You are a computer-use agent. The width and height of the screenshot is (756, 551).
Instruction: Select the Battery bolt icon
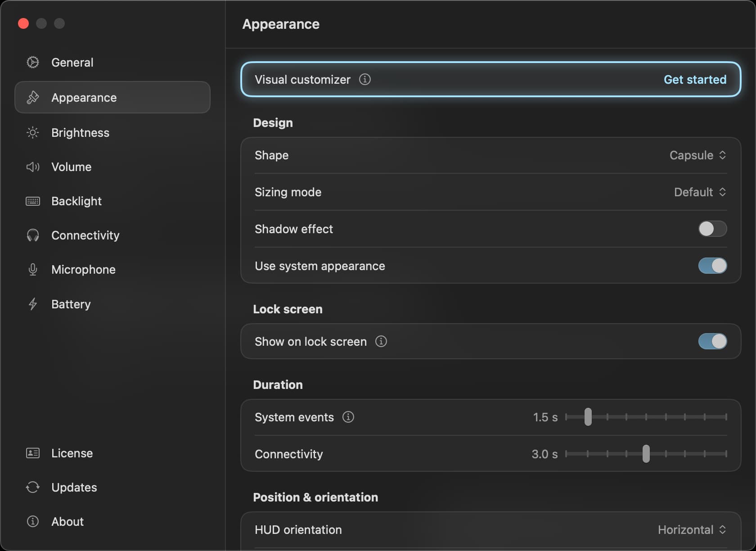click(32, 304)
